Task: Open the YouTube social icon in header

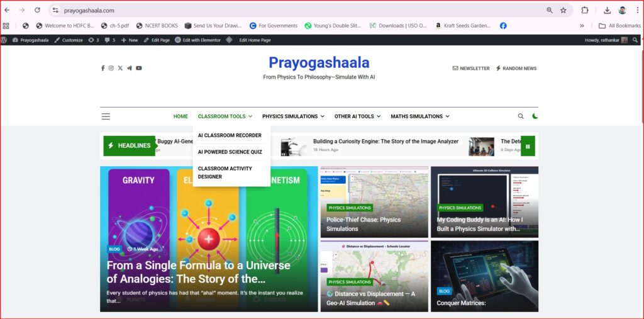Action: (x=138, y=68)
